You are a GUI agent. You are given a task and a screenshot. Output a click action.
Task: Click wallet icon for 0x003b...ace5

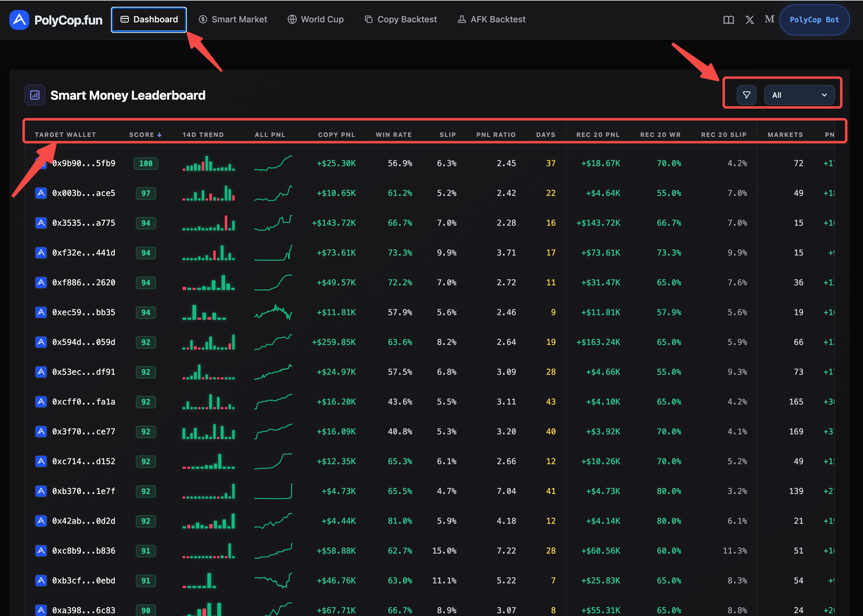(x=41, y=193)
